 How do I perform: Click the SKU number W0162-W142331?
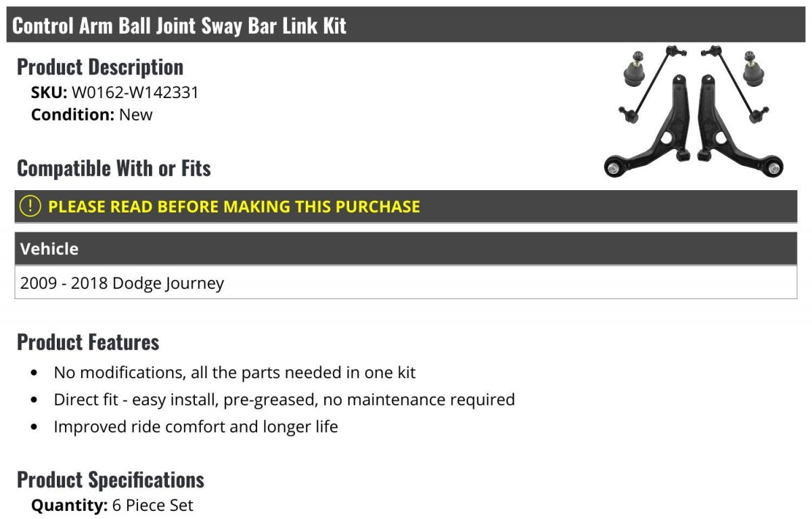tap(135, 92)
